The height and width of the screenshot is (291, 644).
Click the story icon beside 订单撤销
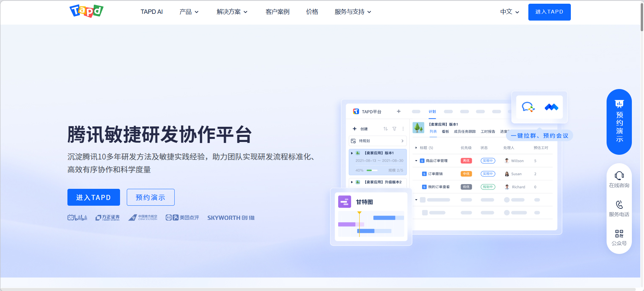point(425,174)
